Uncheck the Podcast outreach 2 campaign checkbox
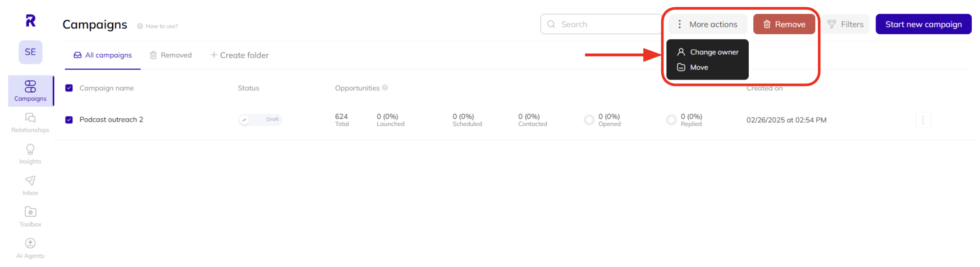980x267 pixels. click(69, 119)
